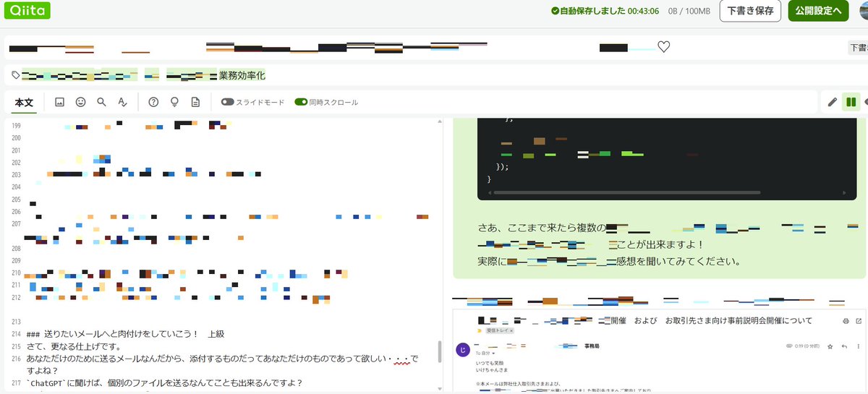Screen dimensions: 868x394
Task: Select the split two-pane view icon
Action: (x=851, y=102)
